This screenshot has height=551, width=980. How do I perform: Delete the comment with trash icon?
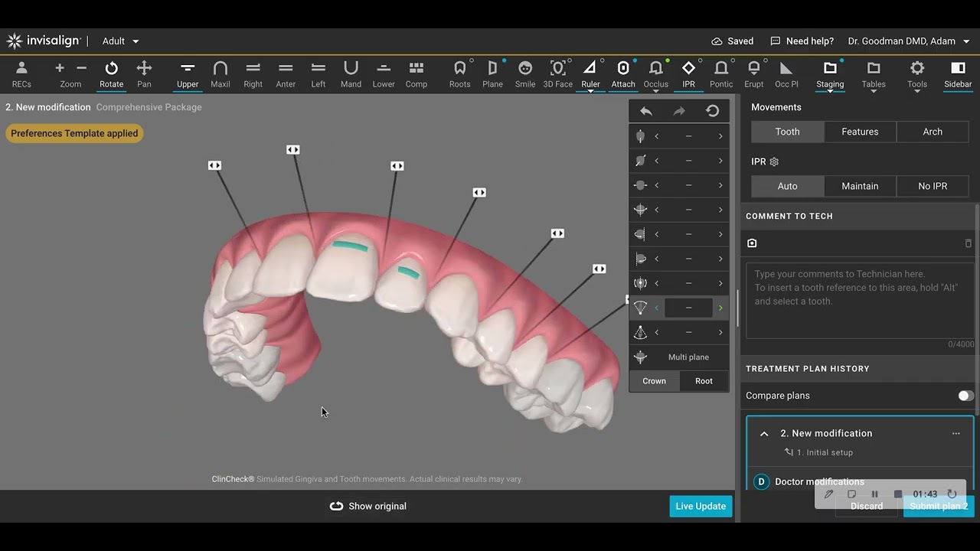pyautogui.click(x=968, y=243)
